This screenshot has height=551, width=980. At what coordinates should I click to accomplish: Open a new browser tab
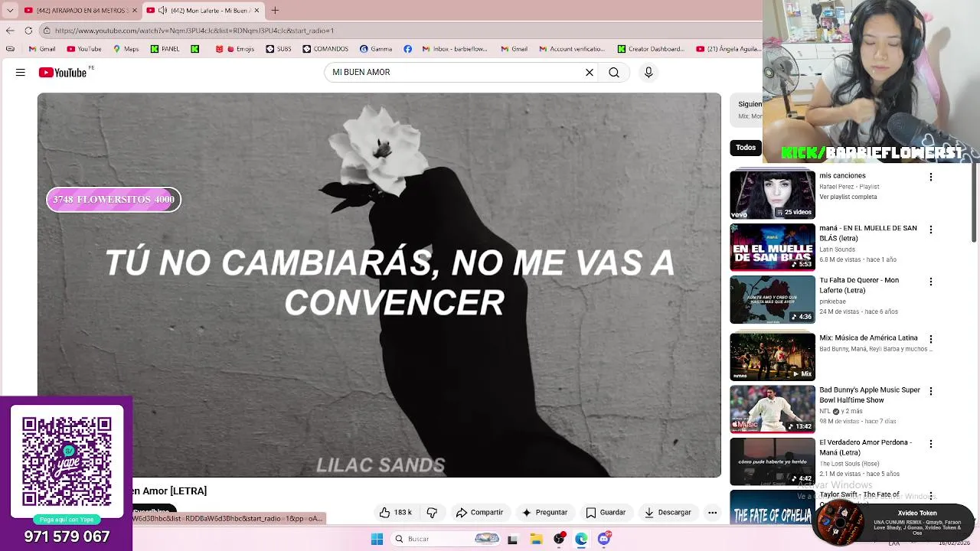pyautogui.click(x=275, y=10)
